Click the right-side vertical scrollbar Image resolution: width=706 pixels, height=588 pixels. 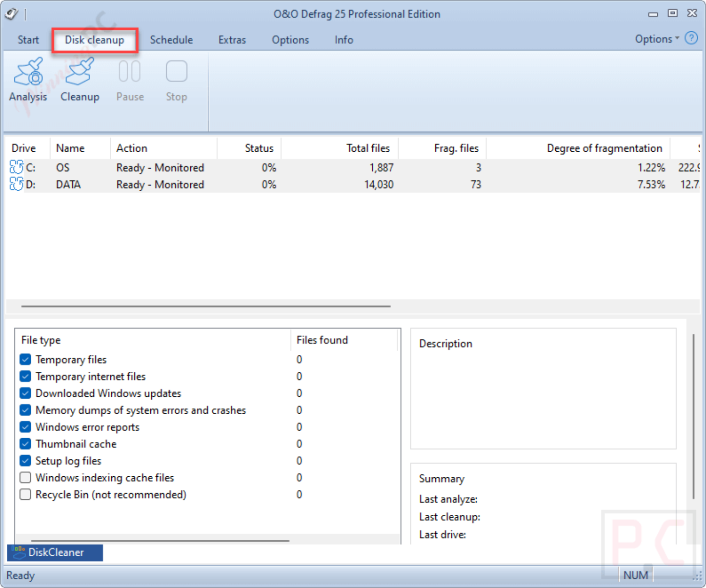coord(693,416)
